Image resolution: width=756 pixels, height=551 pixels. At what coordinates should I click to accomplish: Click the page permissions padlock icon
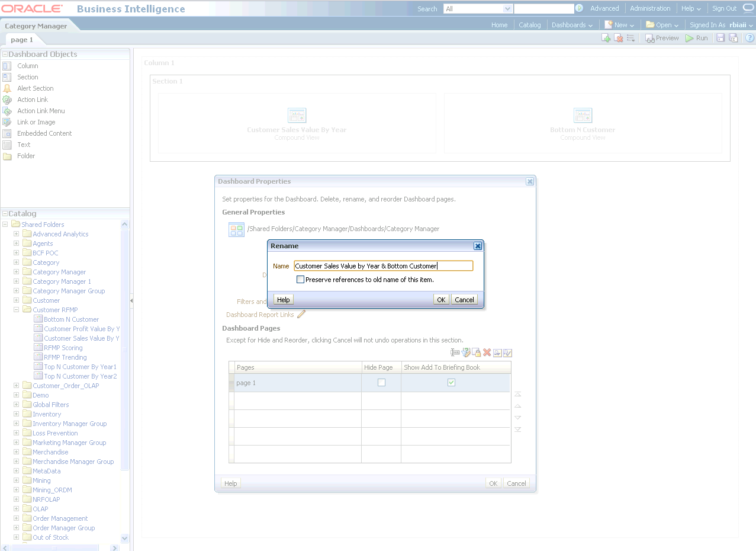point(477,353)
